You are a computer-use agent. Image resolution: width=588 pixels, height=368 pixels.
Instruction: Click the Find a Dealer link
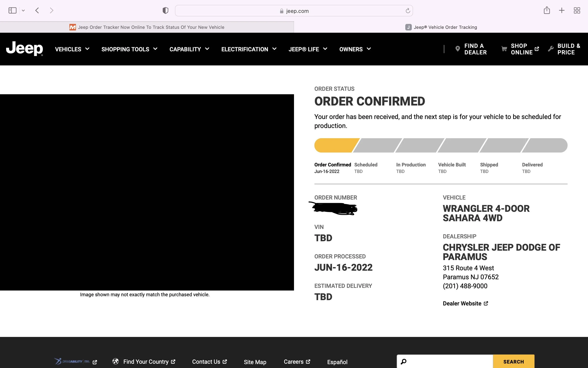[x=476, y=49]
